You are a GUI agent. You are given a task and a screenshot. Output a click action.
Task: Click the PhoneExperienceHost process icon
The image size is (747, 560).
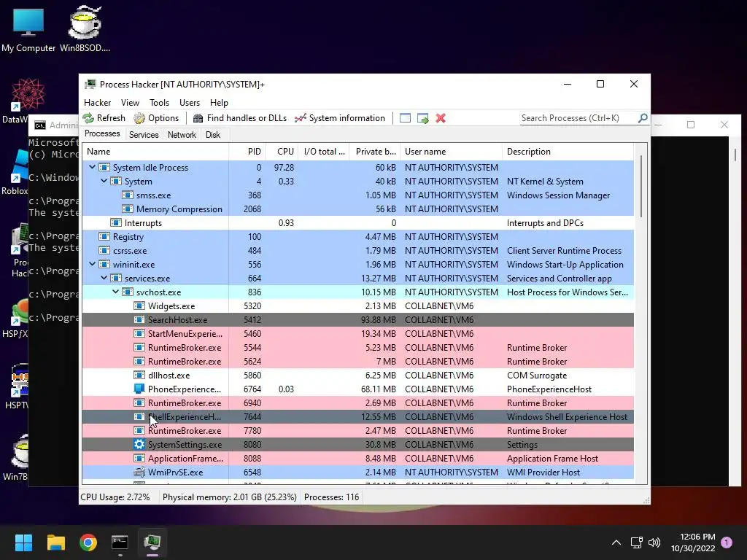pyautogui.click(x=139, y=389)
